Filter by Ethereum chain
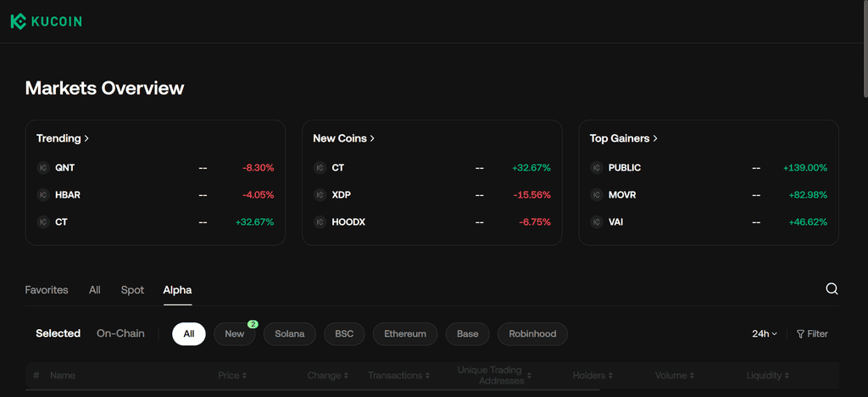This screenshot has height=397, width=868. [405, 334]
